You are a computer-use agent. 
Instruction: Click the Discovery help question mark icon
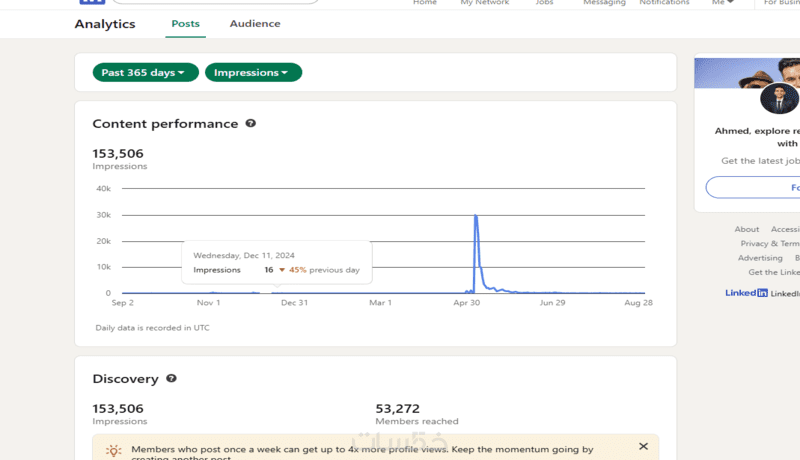[172, 379]
